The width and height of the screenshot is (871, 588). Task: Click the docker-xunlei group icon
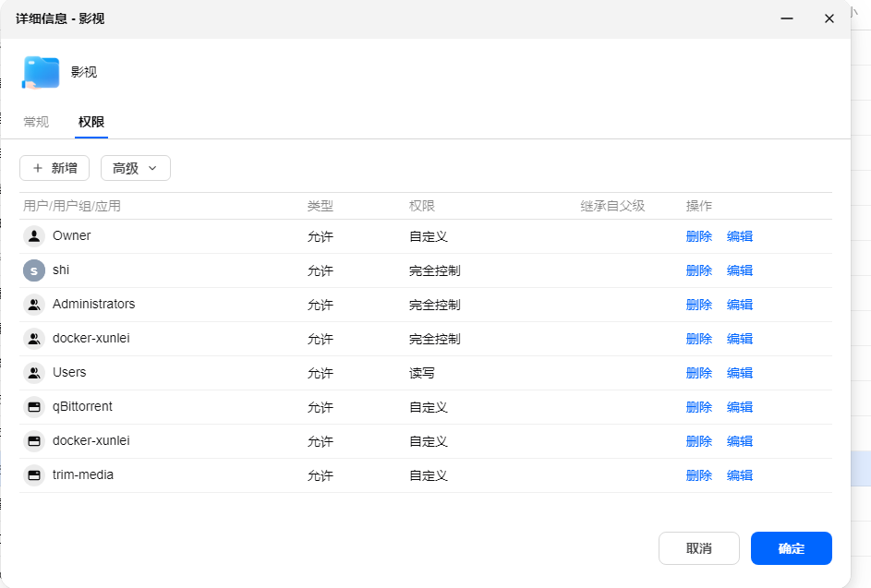pyautogui.click(x=34, y=339)
